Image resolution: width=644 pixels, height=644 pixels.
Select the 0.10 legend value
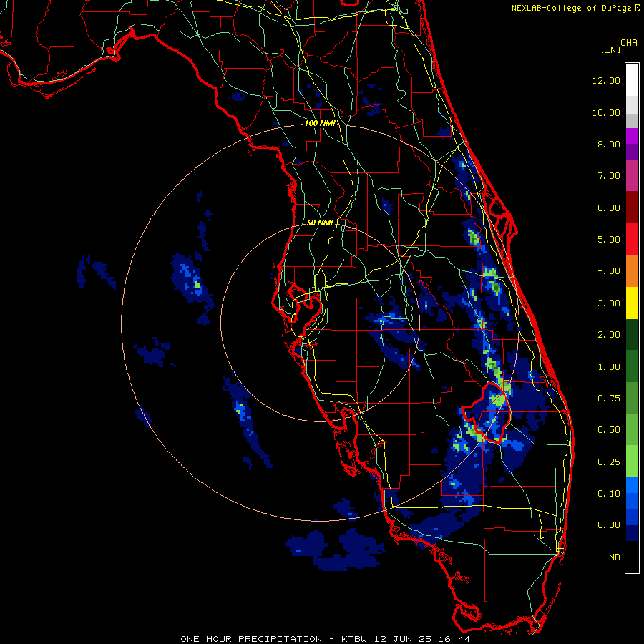pos(609,494)
